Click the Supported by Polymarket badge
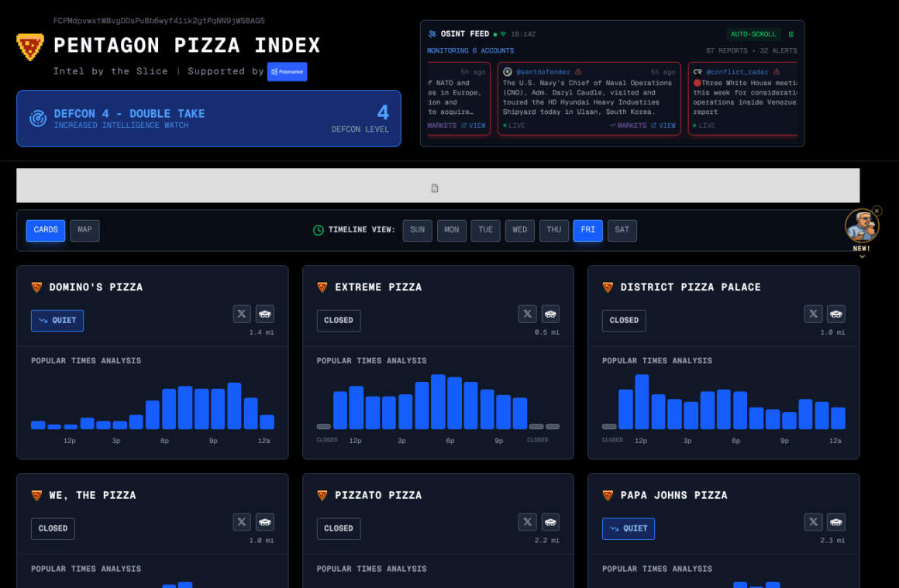Screen dimensions: 899x588 tap(288, 71)
